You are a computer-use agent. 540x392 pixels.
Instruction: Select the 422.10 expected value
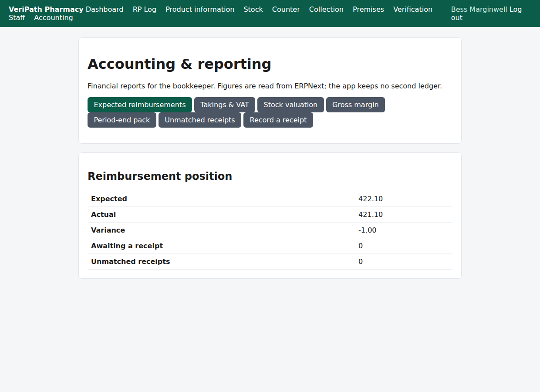371,199
